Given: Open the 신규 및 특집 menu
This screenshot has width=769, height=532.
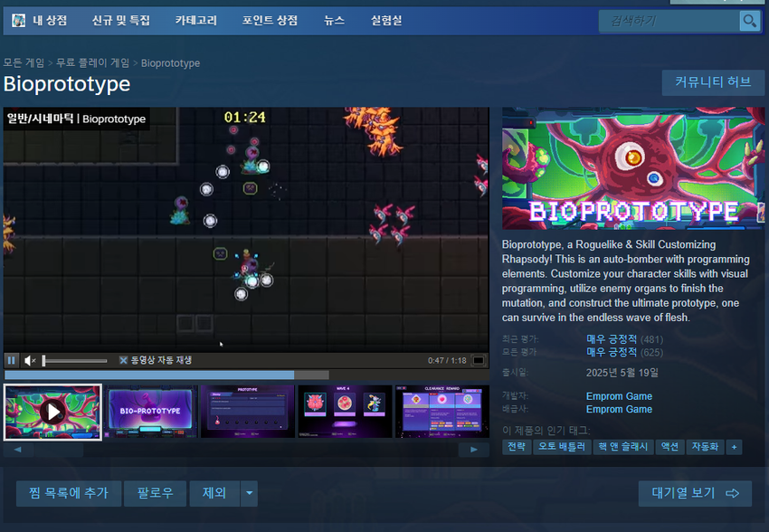Looking at the screenshot, I should [121, 21].
